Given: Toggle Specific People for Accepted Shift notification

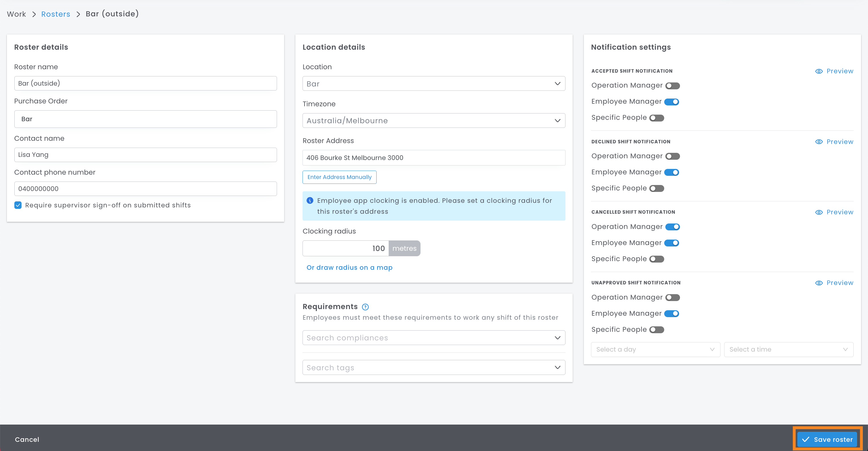Looking at the screenshot, I should click(x=657, y=118).
